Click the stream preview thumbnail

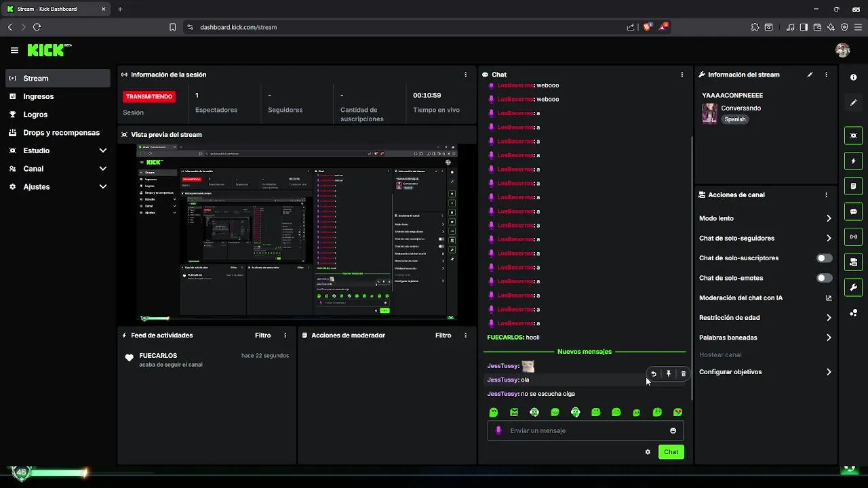coord(297,232)
